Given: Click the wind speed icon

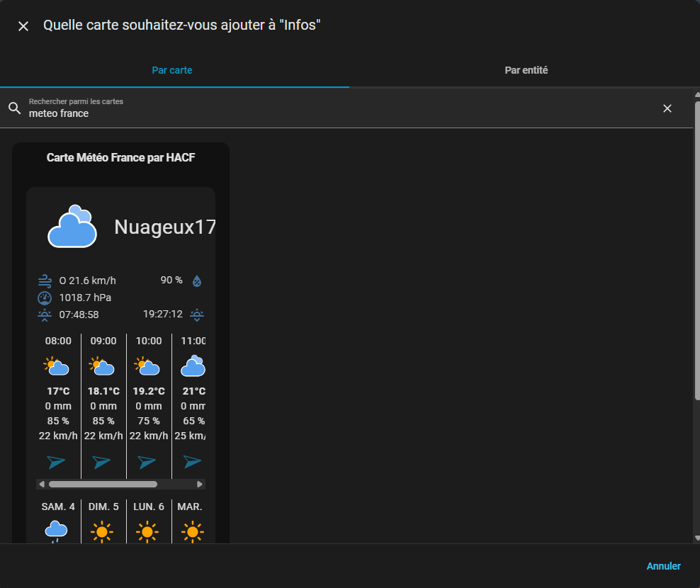Looking at the screenshot, I should [45, 280].
